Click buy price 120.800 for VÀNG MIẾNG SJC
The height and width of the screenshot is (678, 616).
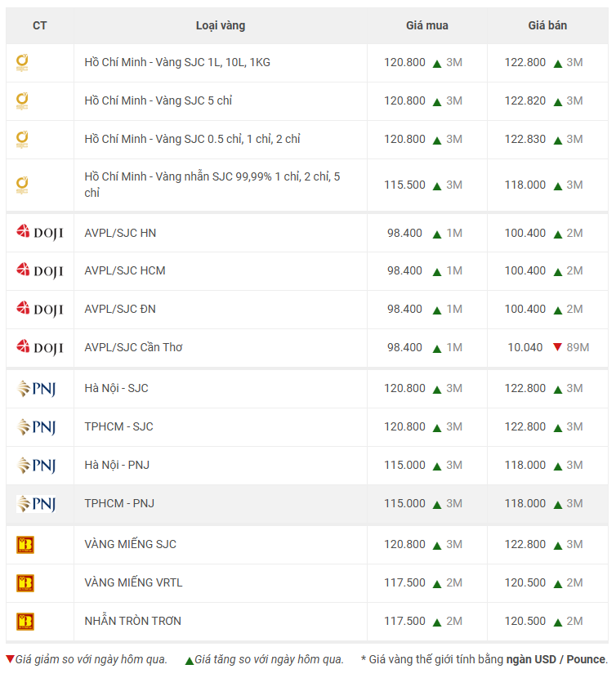tap(405, 544)
